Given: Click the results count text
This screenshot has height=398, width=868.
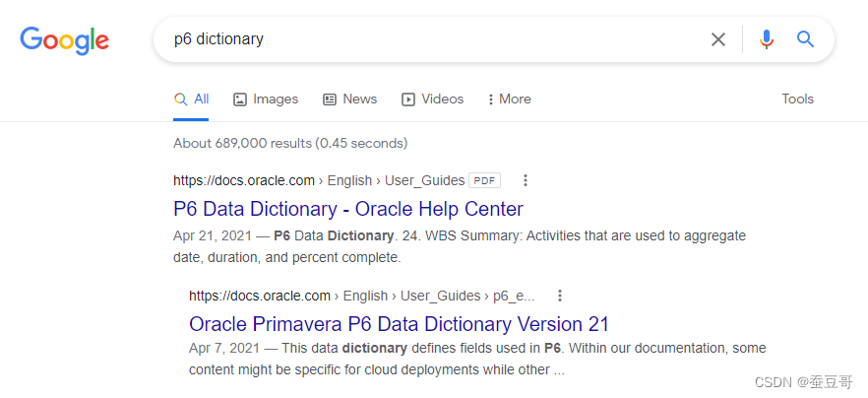Looking at the screenshot, I should click(289, 143).
